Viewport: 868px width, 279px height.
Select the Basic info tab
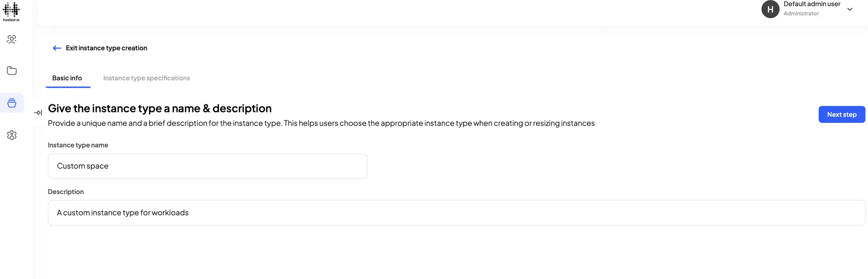click(67, 78)
